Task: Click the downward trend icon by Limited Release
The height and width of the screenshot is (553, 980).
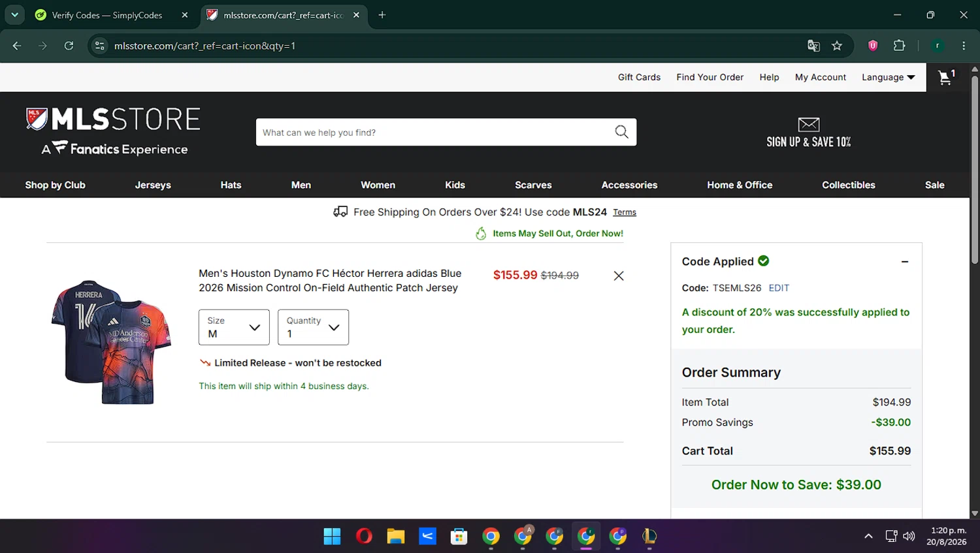Action: pyautogui.click(x=205, y=362)
